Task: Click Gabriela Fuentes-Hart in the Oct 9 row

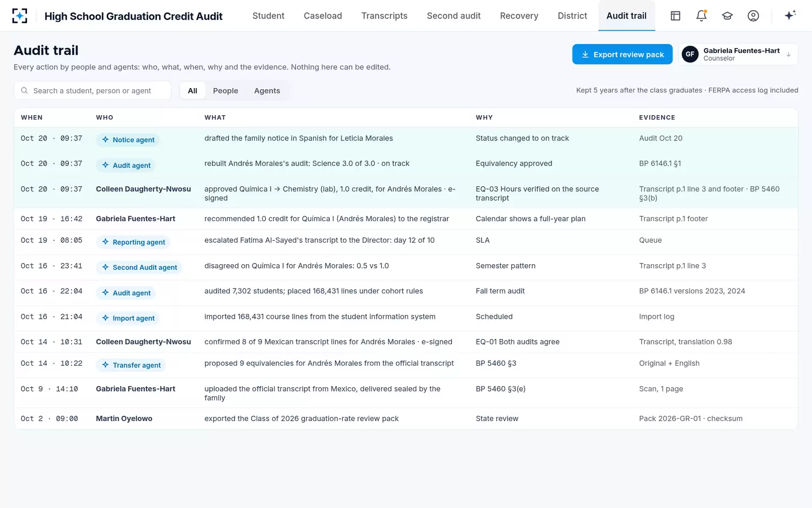Action: [x=135, y=389]
